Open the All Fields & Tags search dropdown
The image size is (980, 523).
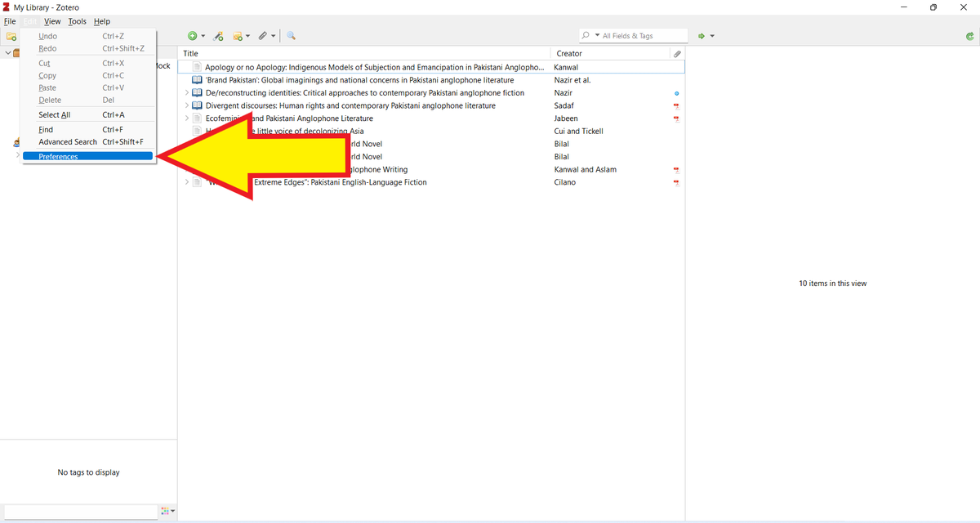599,35
